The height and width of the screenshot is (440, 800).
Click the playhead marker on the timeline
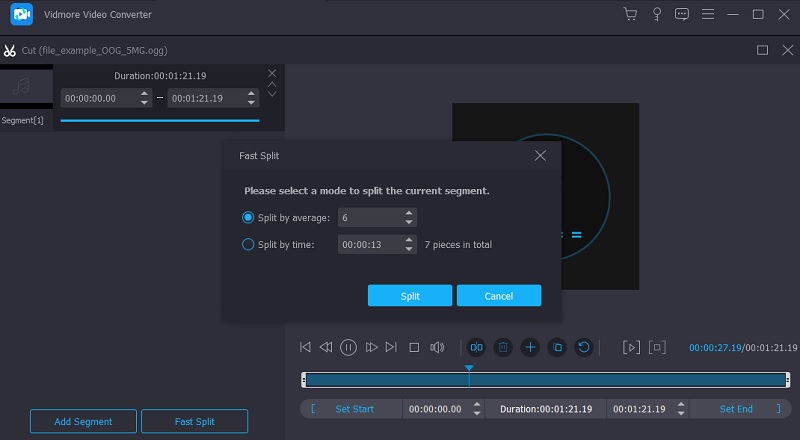(x=469, y=369)
